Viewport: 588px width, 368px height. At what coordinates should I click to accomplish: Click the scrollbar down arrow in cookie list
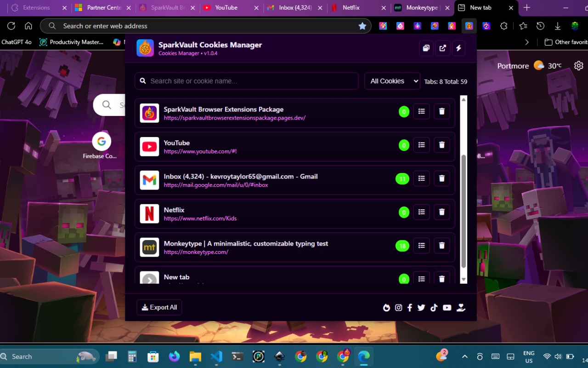coord(464,280)
